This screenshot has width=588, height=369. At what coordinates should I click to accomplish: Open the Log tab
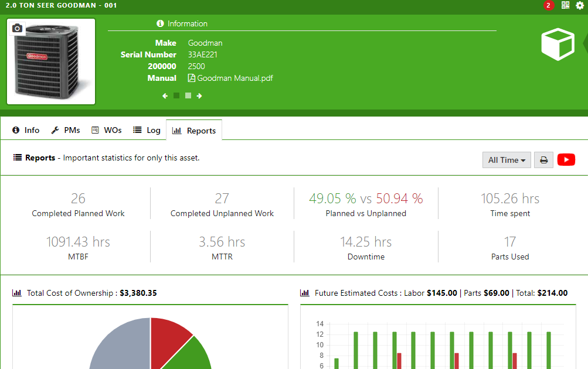(x=147, y=130)
